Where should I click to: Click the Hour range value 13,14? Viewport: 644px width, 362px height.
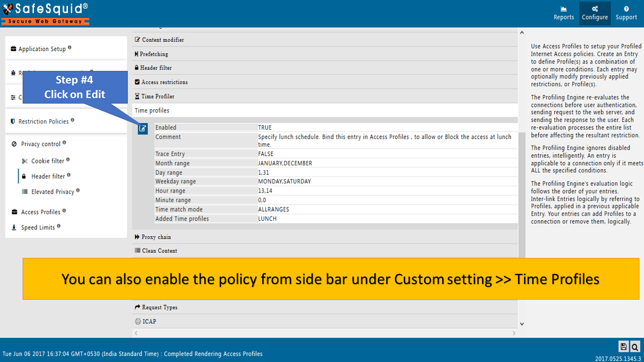(x=265, y=191)
